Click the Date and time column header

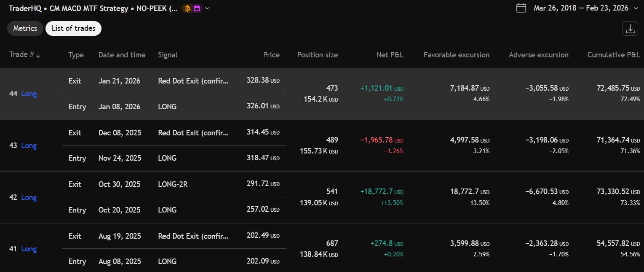pyautogui.click(x=122, y=55)
